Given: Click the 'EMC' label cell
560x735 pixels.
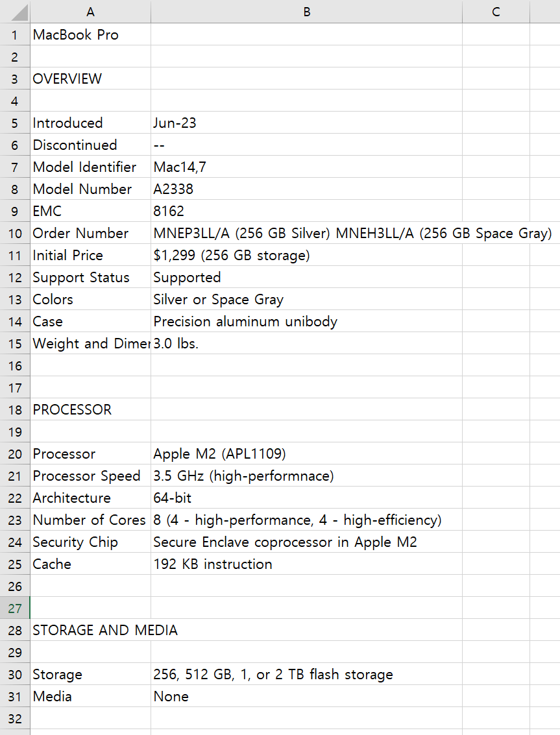Looking at the screenshot, I should click(x=90, y=211).
